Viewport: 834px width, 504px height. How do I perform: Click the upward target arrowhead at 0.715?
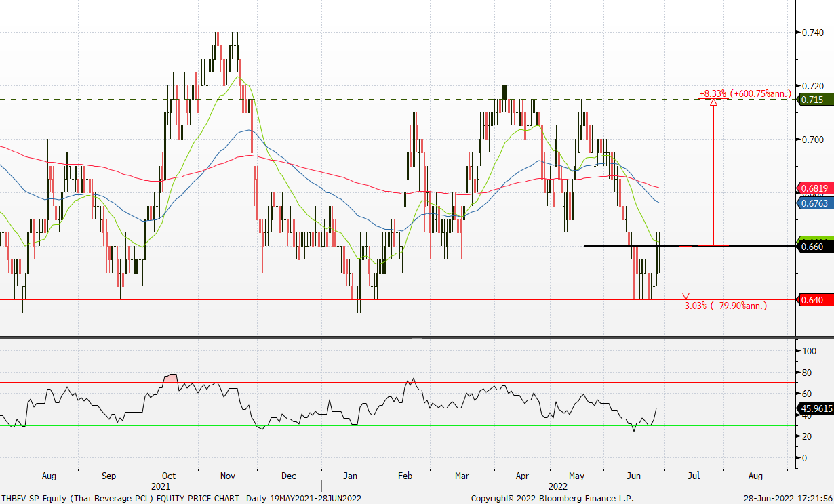point(713,102)
